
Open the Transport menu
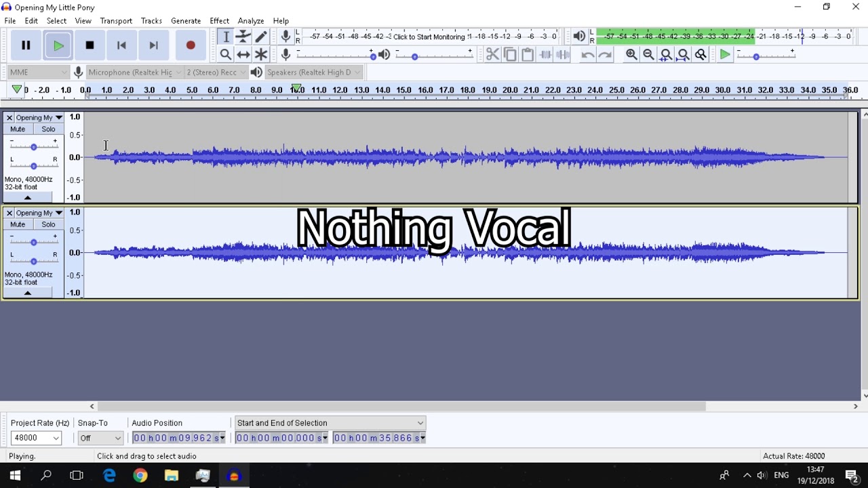pos(116,21)
